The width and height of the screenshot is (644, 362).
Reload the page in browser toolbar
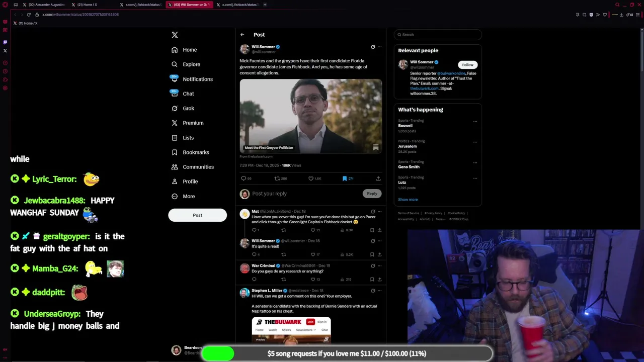click(x=29, y=15)
